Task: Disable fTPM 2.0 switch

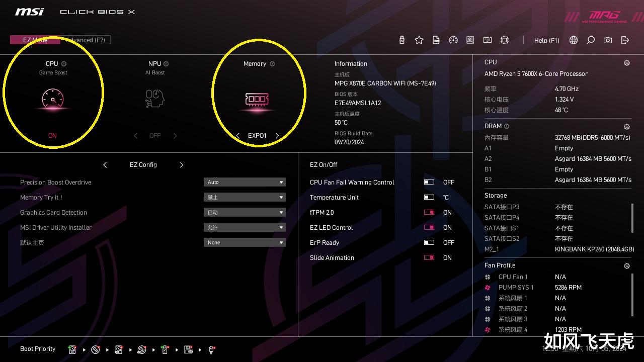Action: coord(429,213)
